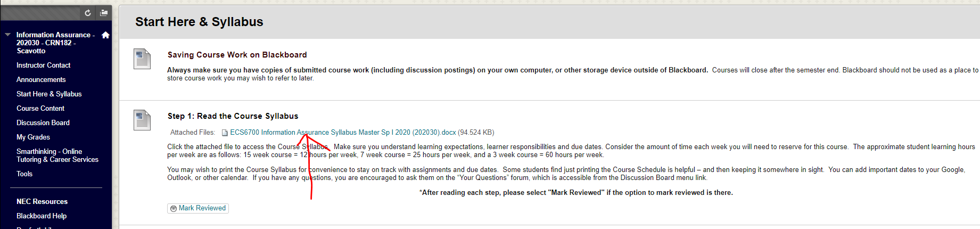Open the Discussion Board link
The image size is (980, 229).
coord(43,122)
